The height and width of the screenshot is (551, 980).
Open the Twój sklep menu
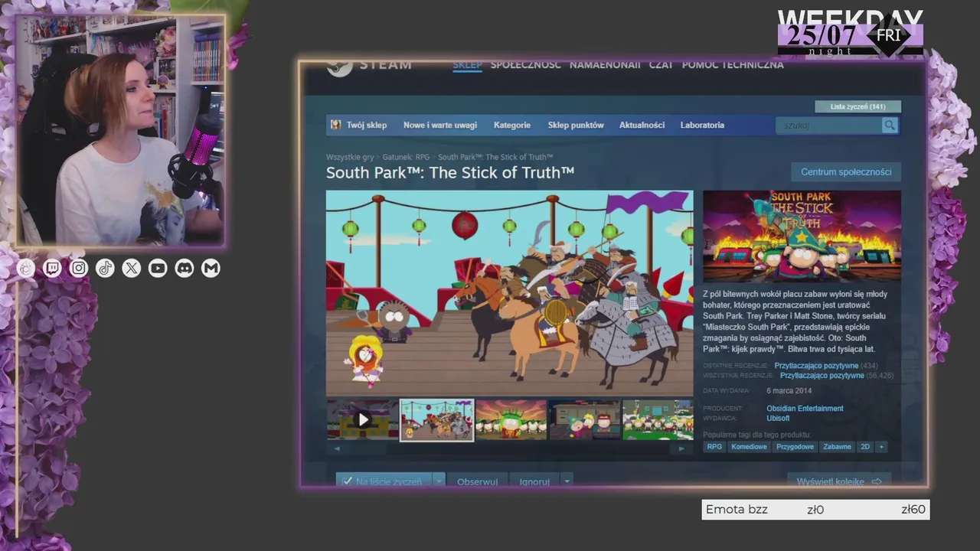(366, 125)
